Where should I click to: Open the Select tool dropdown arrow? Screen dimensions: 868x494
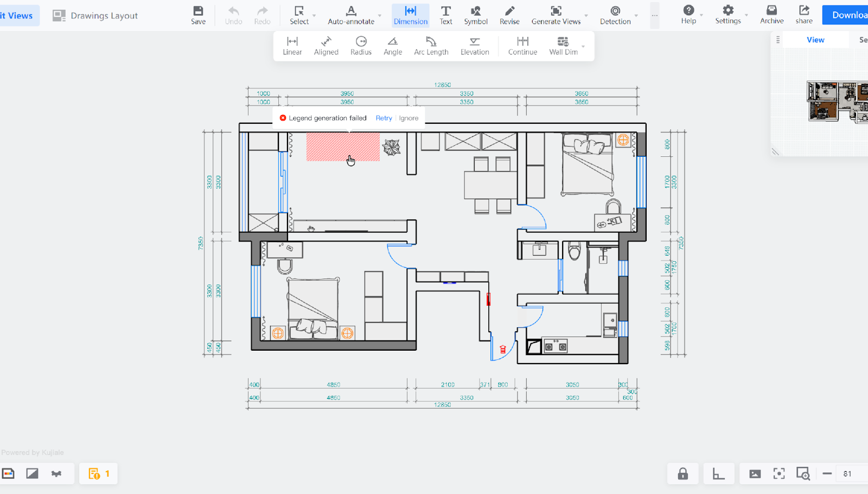(x=314, y=16)
